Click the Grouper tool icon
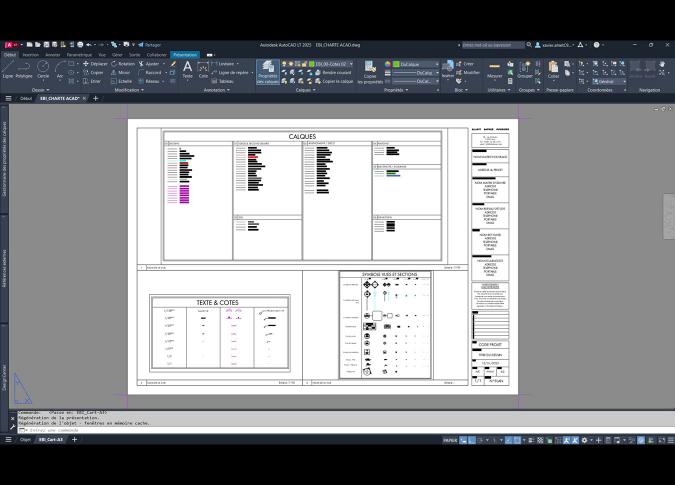Screen dimensions: 675x485 point(525,70)
